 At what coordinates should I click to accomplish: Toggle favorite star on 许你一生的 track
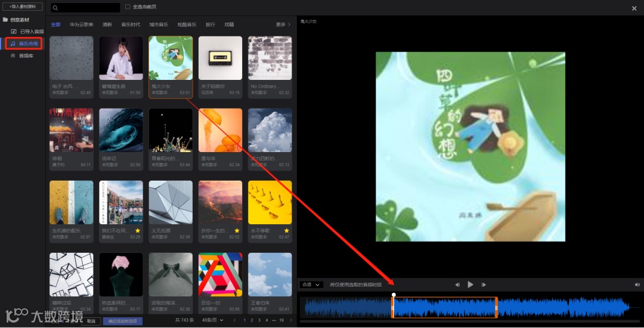pos(237,231)
